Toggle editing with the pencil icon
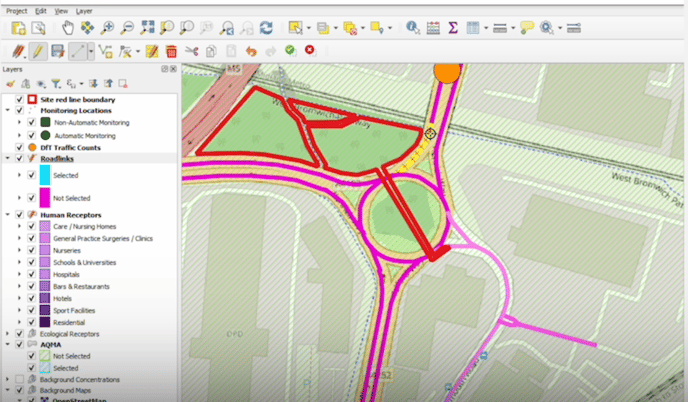688x402 pixels. coord(37,50)
